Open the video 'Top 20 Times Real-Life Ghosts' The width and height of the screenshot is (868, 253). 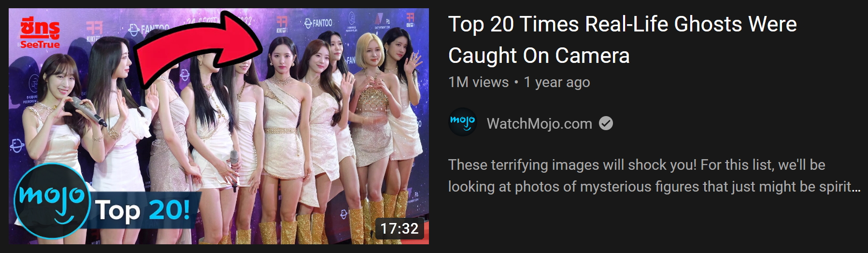click(x=622, y=24)
